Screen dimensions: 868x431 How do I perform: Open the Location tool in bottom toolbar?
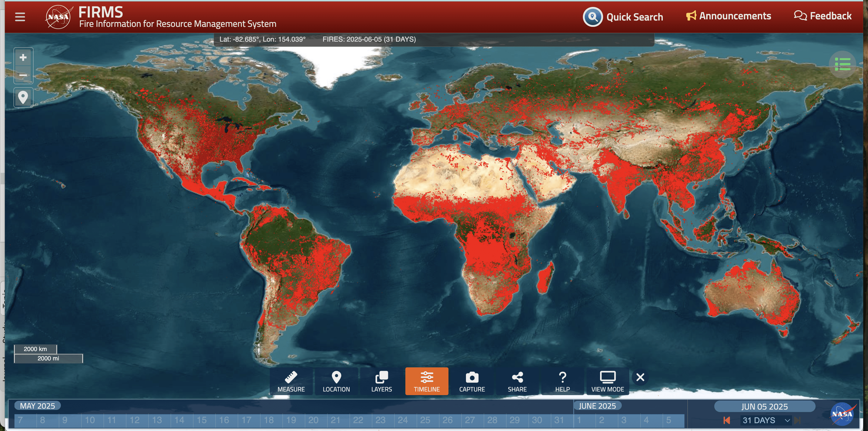coord(336,381)
